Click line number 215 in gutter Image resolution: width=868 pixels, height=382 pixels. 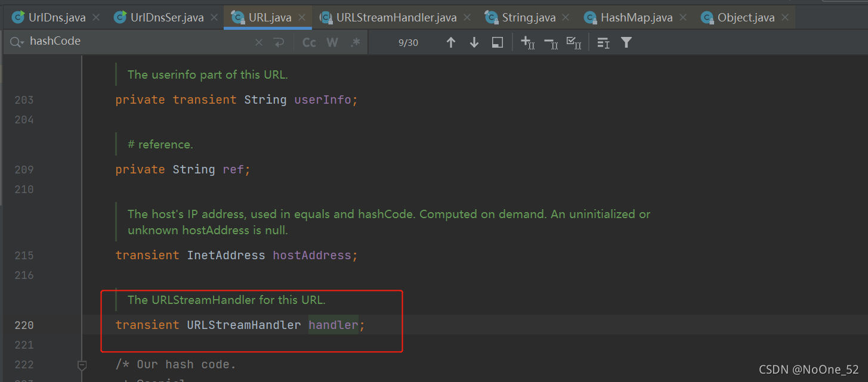click(24, 255)
